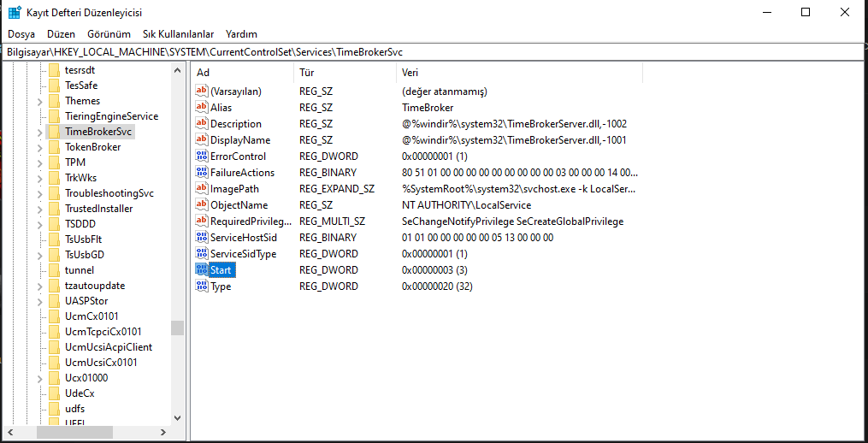Open the Dosya menu
The height and width of the screenshot is (443, 868).
click(x=21, y=33)
